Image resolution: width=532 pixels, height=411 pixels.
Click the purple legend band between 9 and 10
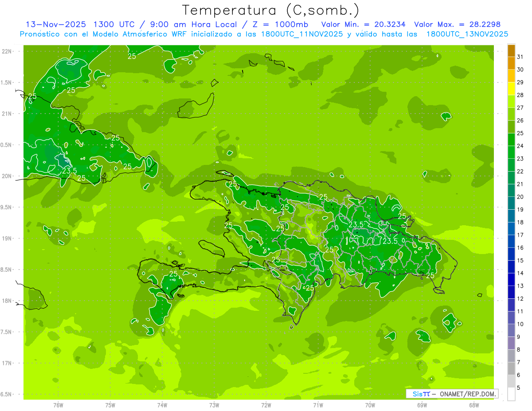(511, 331)
